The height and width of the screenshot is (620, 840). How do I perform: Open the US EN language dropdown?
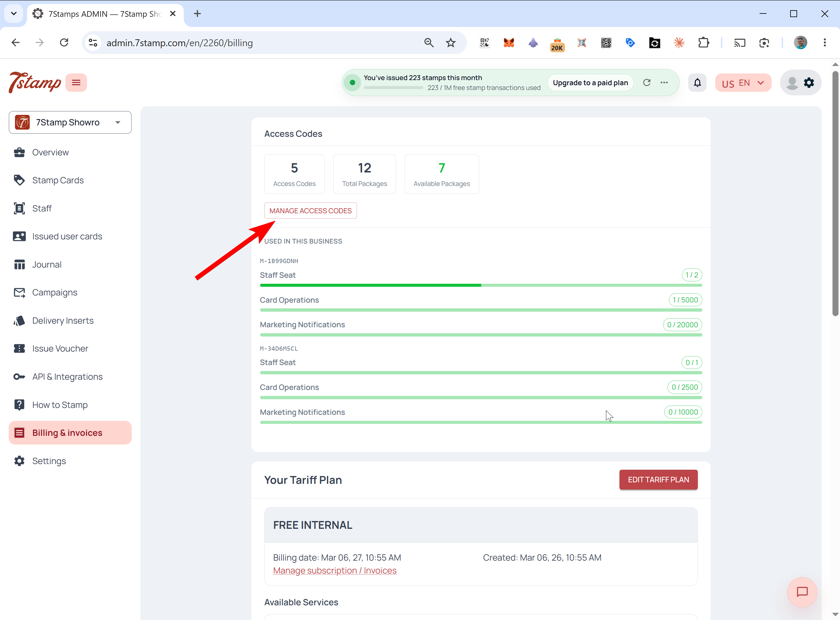pos(743,82)
